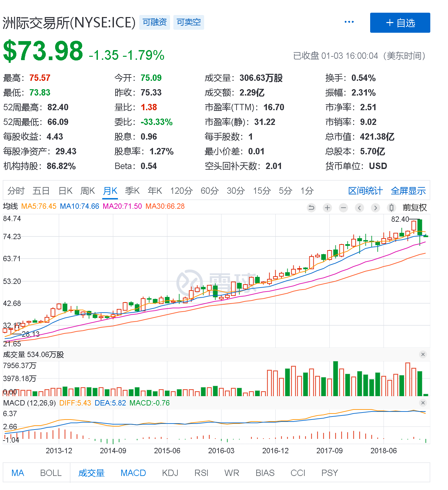Click the 股息率 1.27% value
The image size is (448, 490).
point(161,151)
